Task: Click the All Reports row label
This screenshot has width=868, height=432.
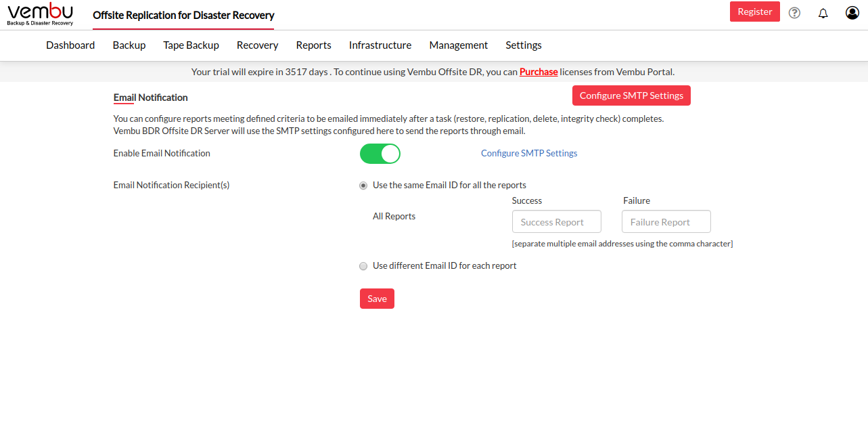Action: (x=394, y=217)
